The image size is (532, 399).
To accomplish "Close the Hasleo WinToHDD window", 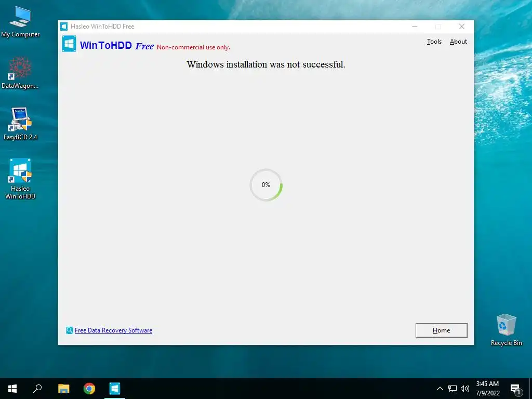I will pos(462,26).
